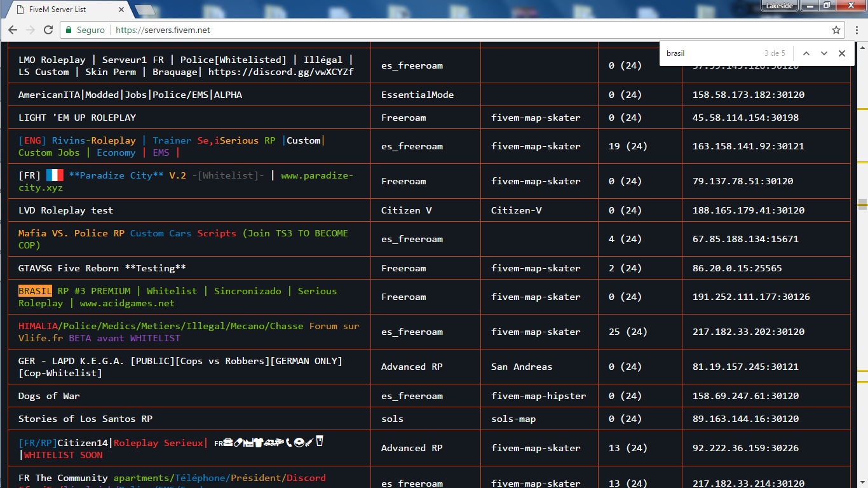Select the FiveM Server List tab
This screenshot has width=868, height=488.
click(x=66, y=10)
